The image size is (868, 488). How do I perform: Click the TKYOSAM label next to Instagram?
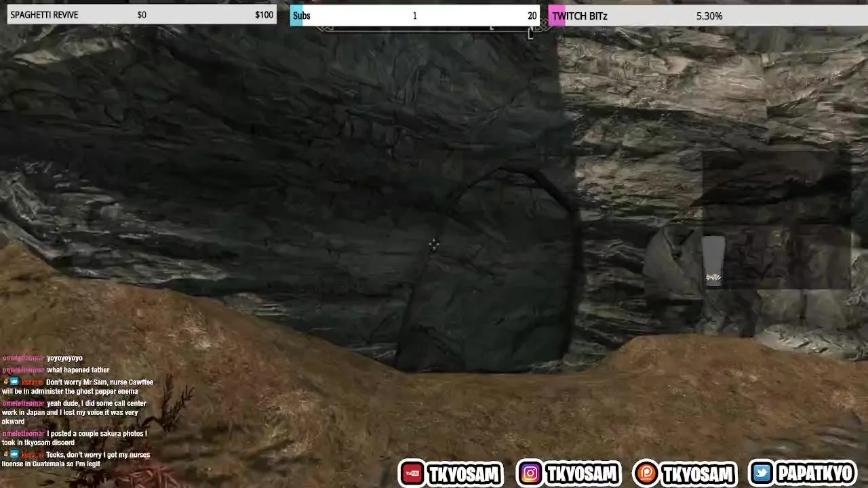[x=581, y=474]
